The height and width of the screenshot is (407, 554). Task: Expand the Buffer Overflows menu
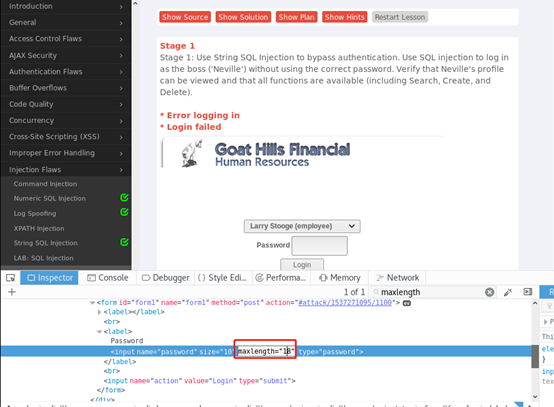point(66,88)
